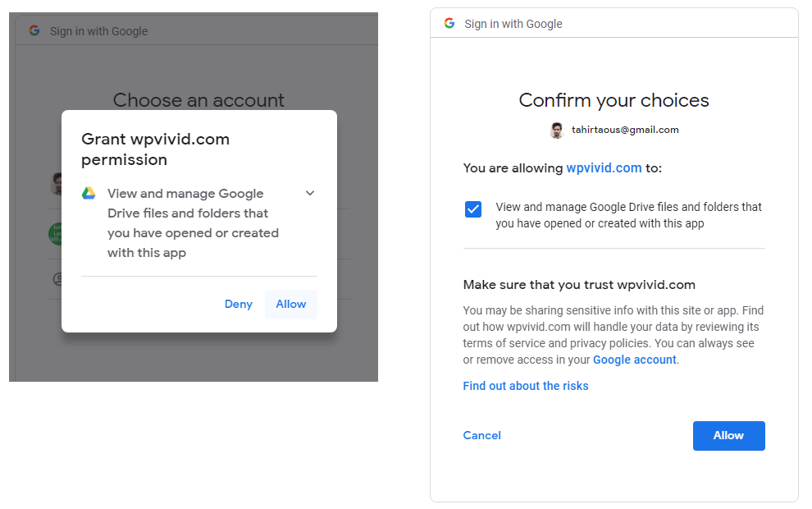812x509 pixels.
Task: Click the Choose an account heading behind the dialog
Action: tap(198, 100)
